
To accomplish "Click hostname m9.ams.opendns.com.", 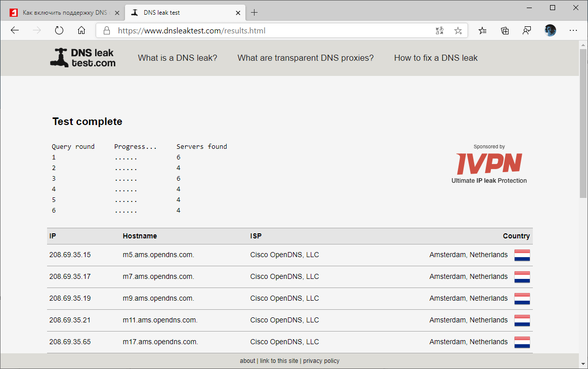I will coord(158,298).
